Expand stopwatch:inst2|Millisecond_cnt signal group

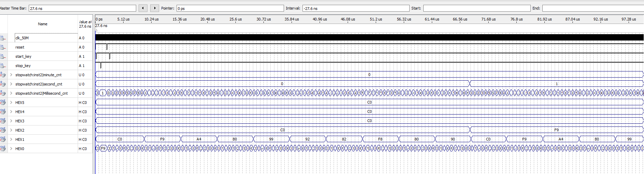tap(11, 93)
